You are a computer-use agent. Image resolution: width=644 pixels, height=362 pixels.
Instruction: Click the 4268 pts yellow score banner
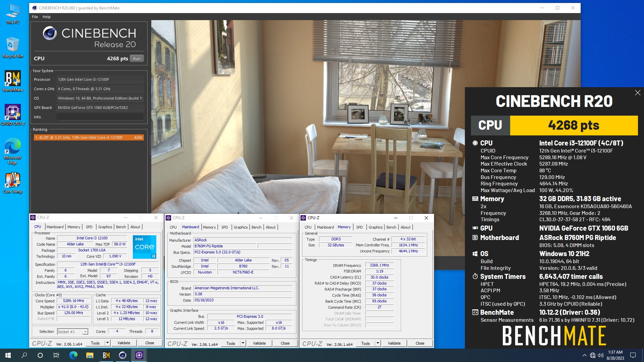coord(574,125)
